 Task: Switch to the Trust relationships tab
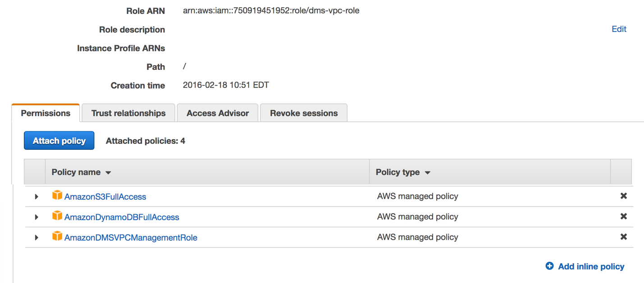(x=128, y=113)
